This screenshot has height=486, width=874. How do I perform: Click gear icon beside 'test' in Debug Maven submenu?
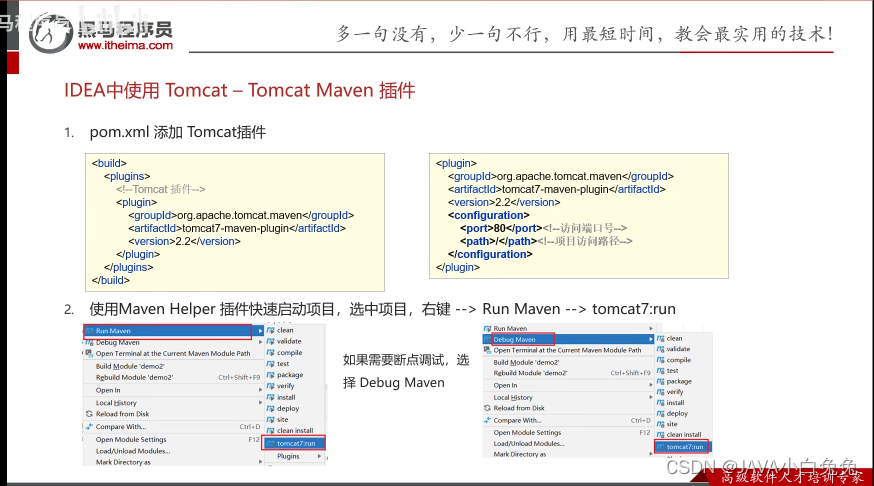(x=661, y=371)
